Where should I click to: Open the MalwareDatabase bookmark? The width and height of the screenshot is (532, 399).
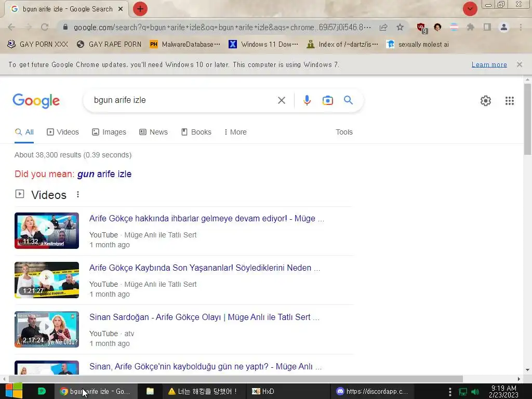[185, 44]
